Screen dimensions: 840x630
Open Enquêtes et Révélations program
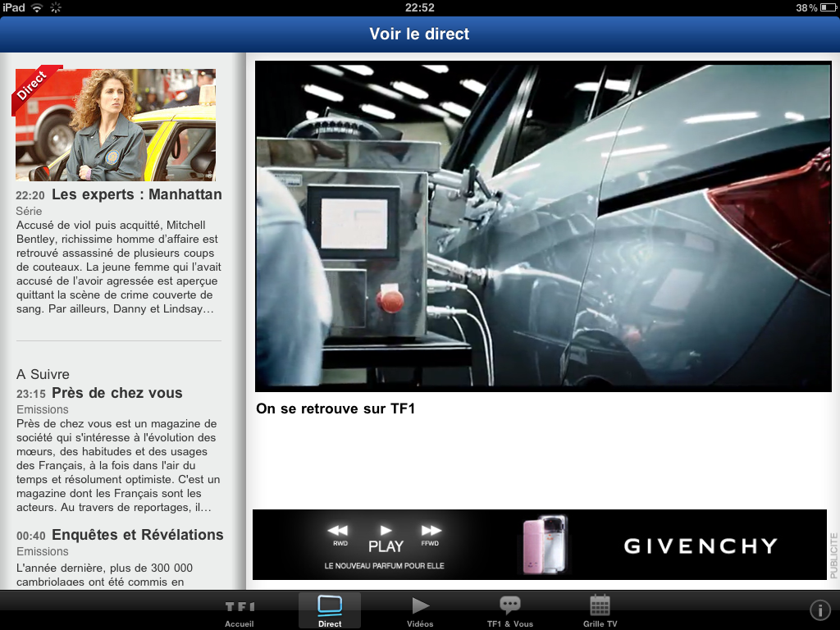coord(138,535)
